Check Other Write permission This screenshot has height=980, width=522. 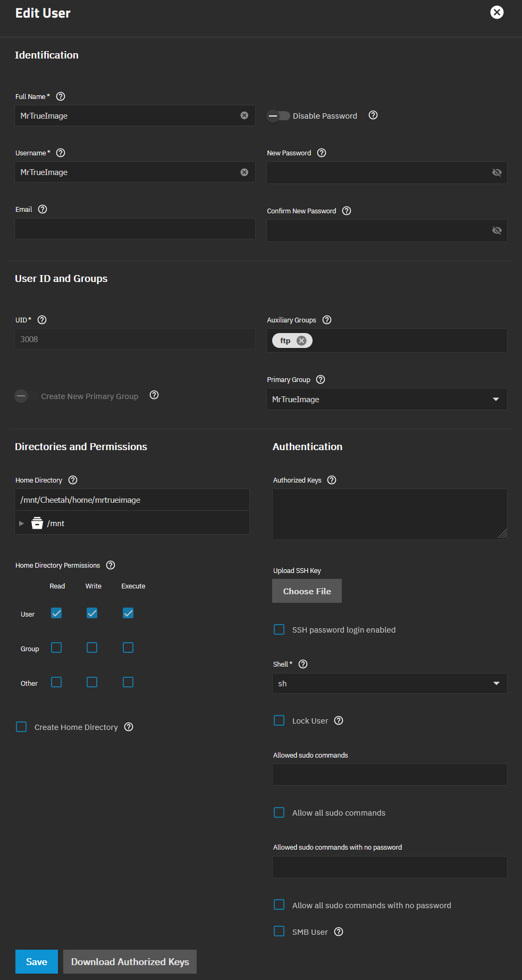(x=92, y=682)
